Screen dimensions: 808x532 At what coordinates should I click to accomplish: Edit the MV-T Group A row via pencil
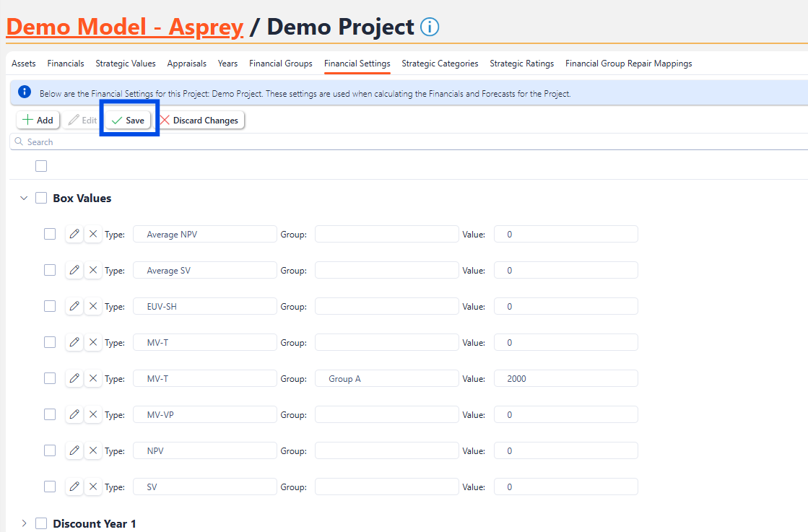pyautogui.click(x=74, y=378)
